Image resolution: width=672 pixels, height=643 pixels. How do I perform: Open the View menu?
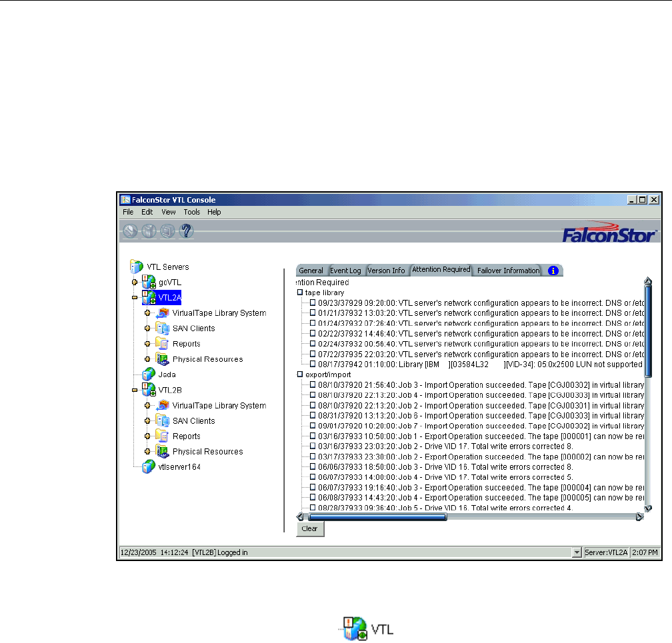(x=169, y=212)
